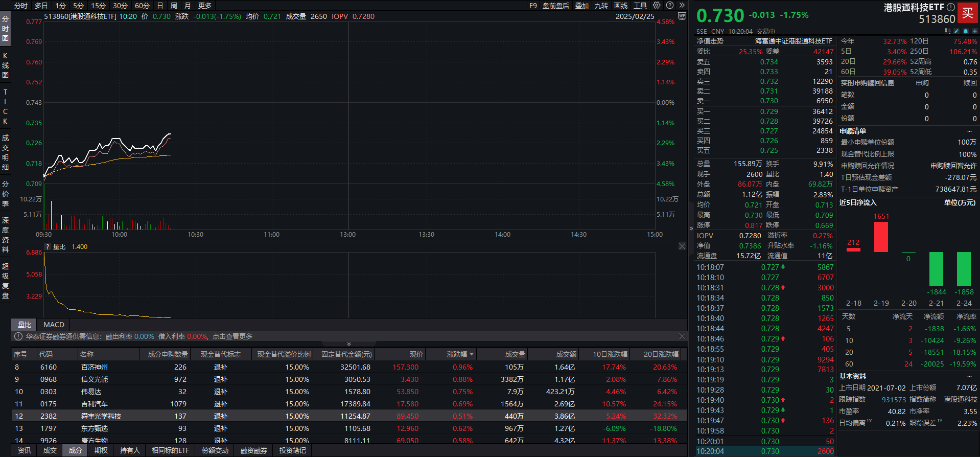Sort by 涨跌幅 column header arrow
The width and height of the screenshot is (980, 457).
pyautogui.click(x=472, y=354)
